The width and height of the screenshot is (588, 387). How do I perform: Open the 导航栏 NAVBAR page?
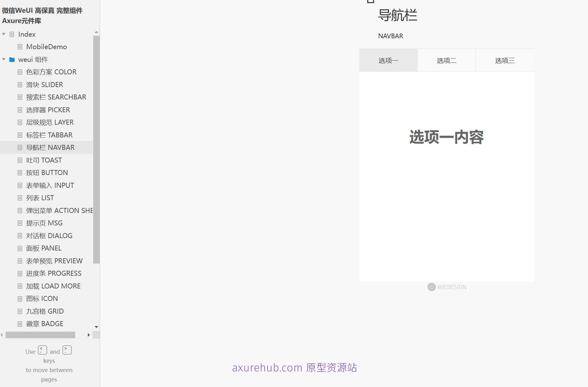pyautogui.click(x=51, y=147)
